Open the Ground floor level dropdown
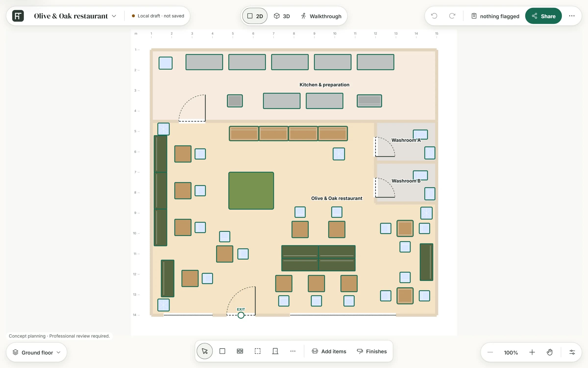This screenshot has width=588, height=368. (37, 352)
